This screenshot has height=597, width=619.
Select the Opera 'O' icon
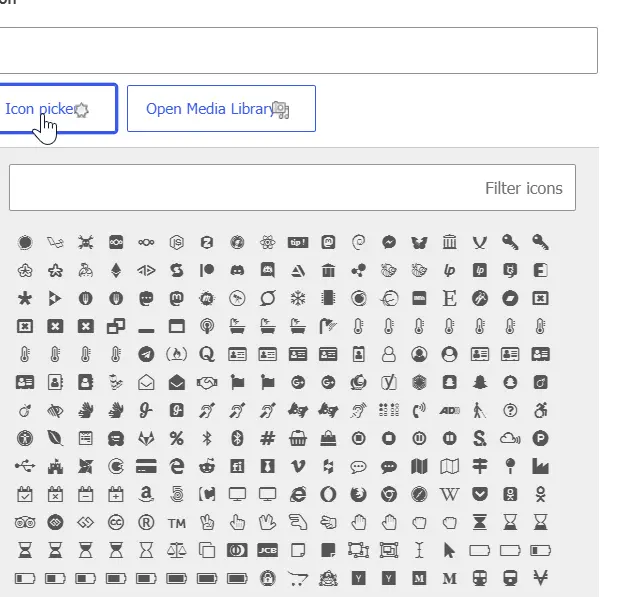click(x=328, y=494)
